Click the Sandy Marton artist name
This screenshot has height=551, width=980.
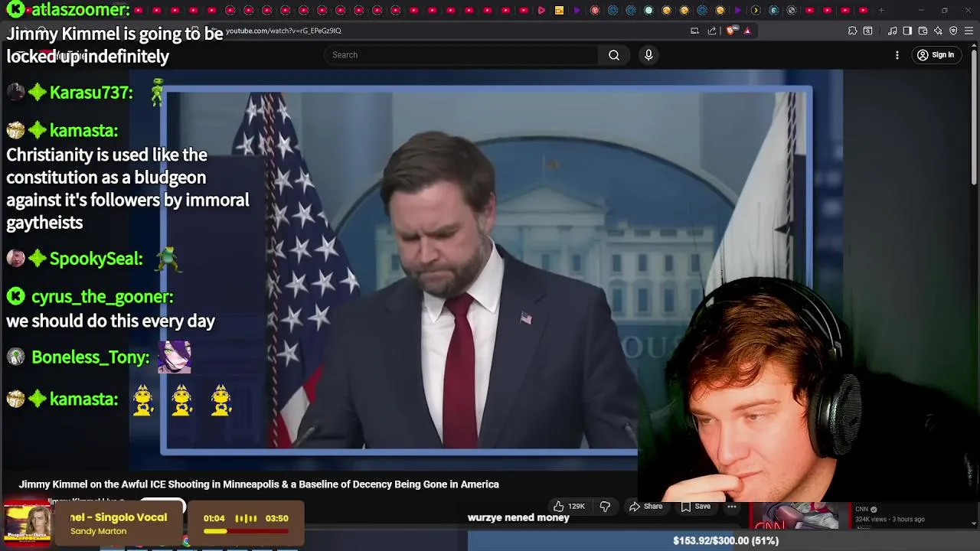tap(98, 531)
